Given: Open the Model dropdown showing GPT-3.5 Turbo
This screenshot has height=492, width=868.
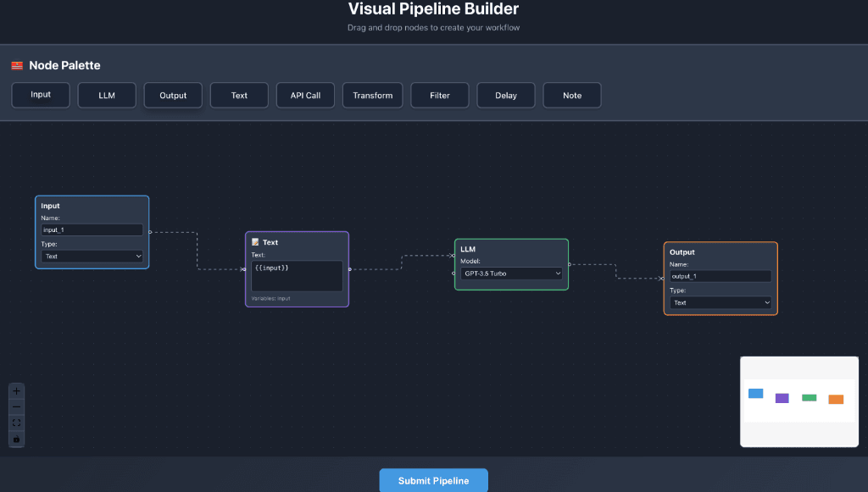Looking at the screenshot, I should coord(511,274).
